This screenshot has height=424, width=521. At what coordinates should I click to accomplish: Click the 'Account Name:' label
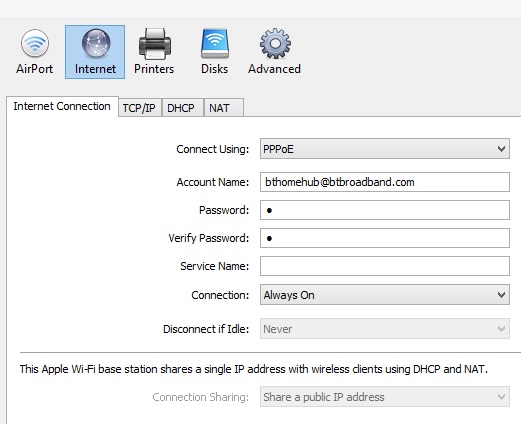[x=213, y=182]
